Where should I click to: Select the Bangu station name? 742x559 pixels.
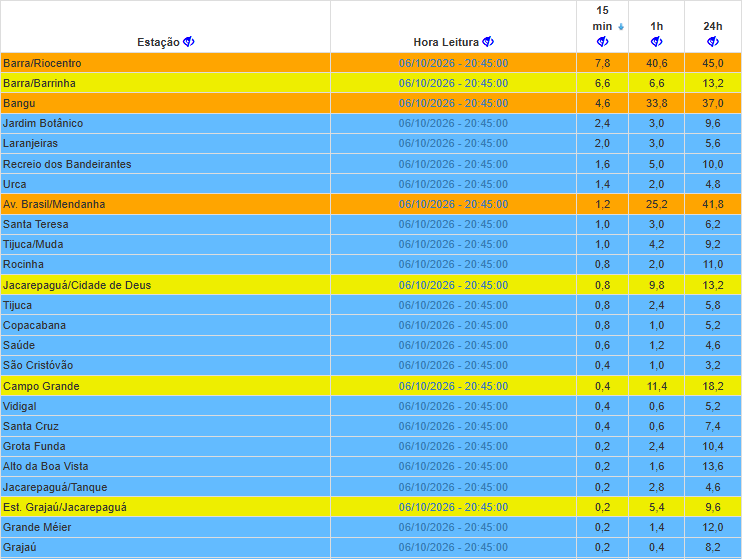(19, 103)
